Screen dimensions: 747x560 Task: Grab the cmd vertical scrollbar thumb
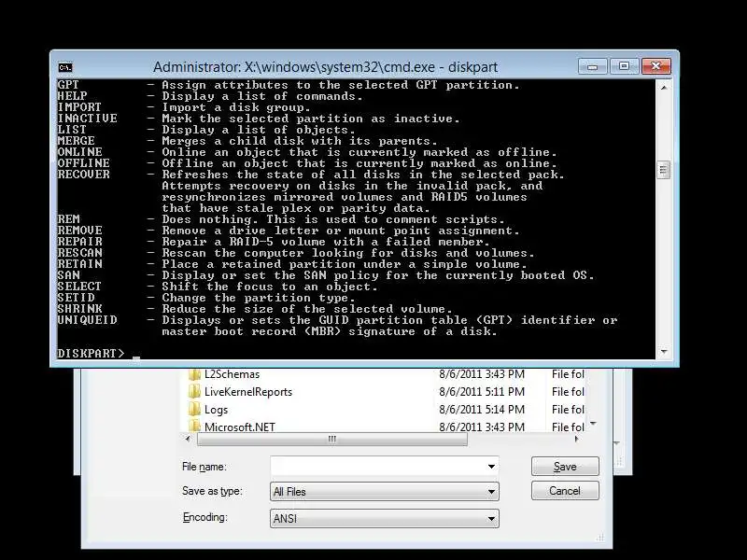[664, 170]
